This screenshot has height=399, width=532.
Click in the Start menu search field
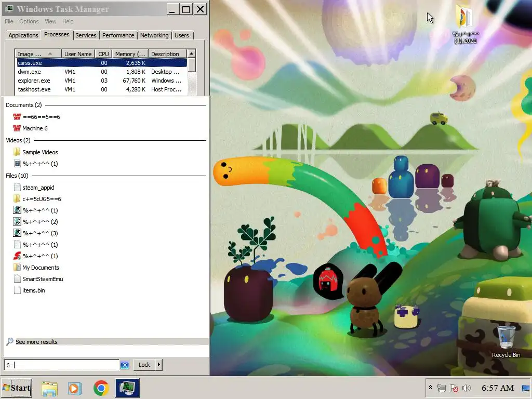pos(61,365)
